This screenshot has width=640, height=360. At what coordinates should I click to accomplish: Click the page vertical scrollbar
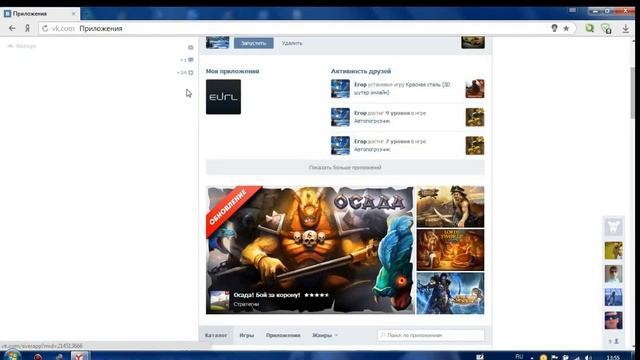[633, 92]
